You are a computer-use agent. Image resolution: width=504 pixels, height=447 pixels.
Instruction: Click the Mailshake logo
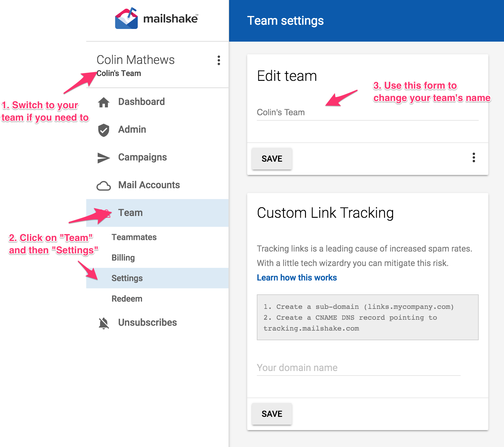point(157,19)
